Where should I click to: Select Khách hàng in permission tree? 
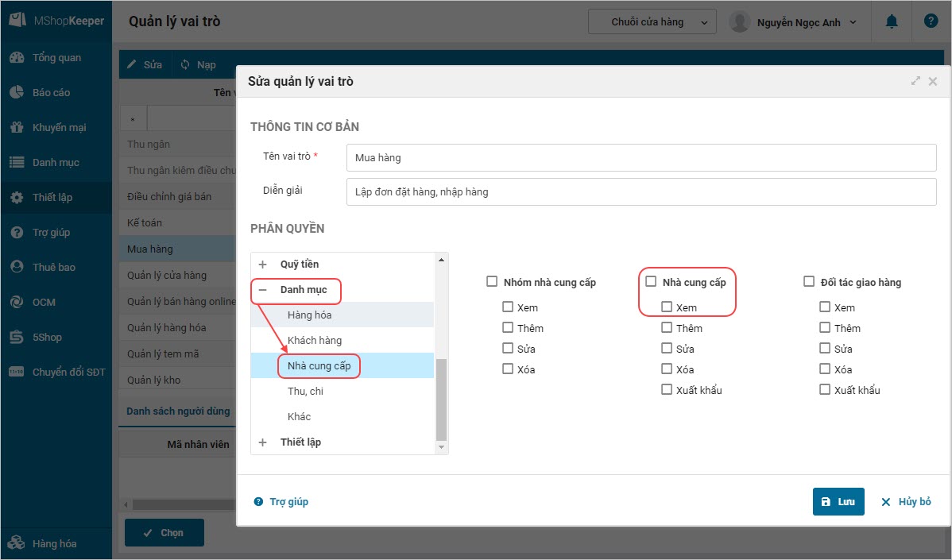tap(315, 341)
